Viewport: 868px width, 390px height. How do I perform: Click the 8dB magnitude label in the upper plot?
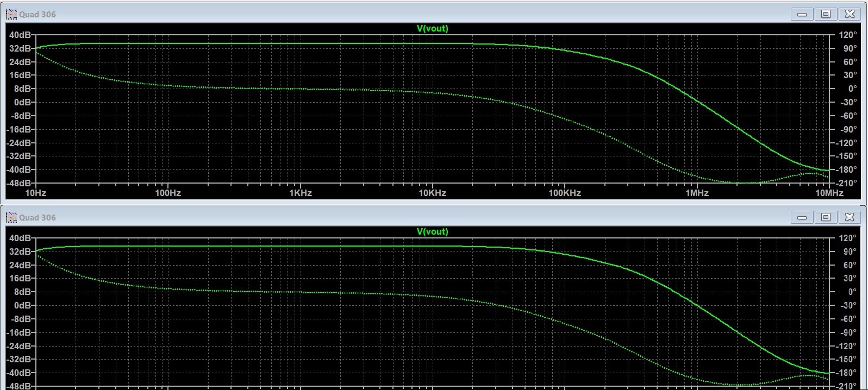(22, 89)
